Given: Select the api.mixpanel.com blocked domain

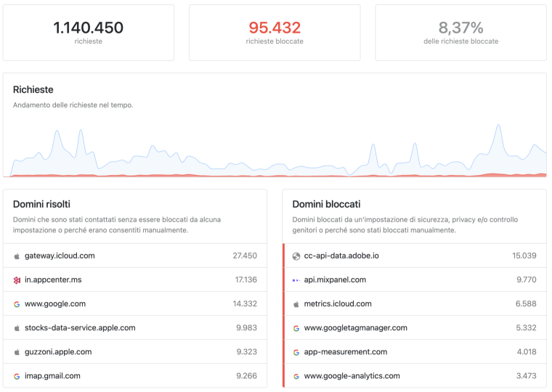Looking at the screenshot, I should click(x=335, y=279).
